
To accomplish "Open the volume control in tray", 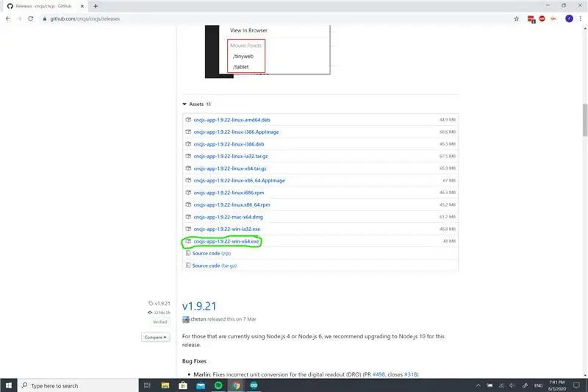I will pyautogui.click(x=512, y=385).
